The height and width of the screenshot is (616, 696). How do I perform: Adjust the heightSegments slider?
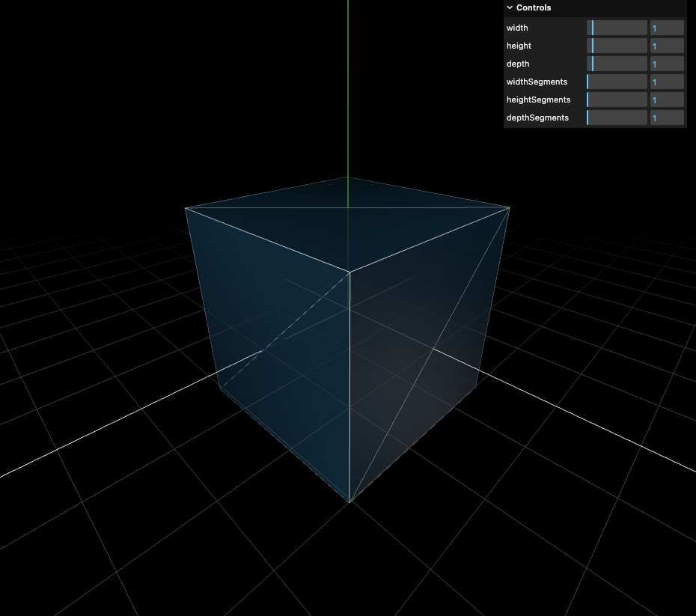point(617,100)
